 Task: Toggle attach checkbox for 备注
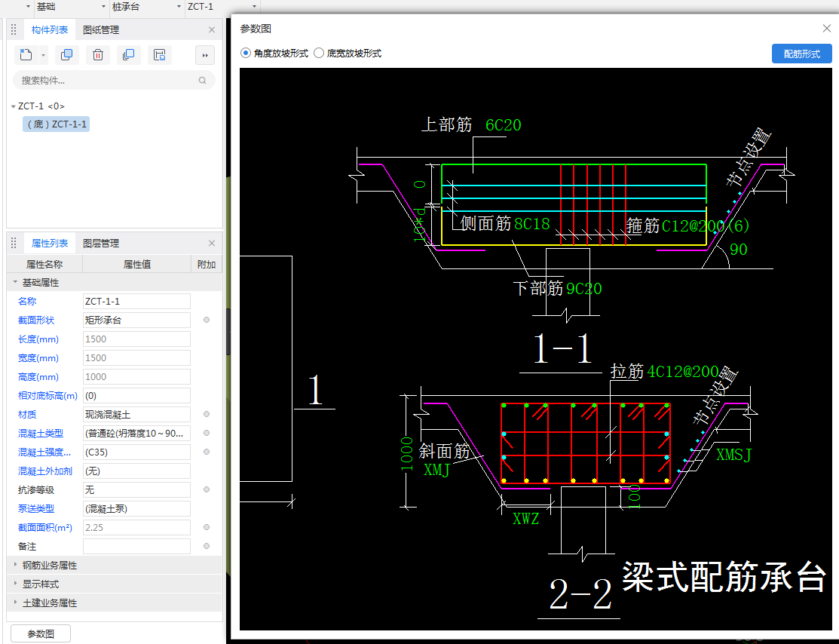[x=207, y=546]
